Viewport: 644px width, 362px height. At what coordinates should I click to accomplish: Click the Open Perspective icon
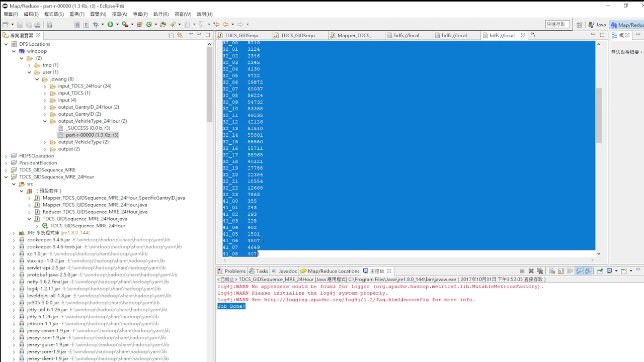[x=579, y=25]
